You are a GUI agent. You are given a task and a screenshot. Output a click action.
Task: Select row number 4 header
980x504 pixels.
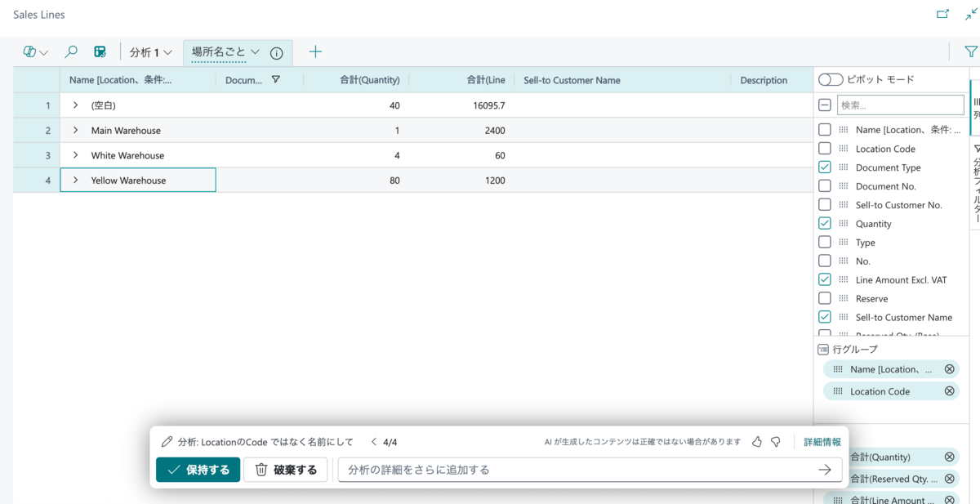click(x=37, y=181)
